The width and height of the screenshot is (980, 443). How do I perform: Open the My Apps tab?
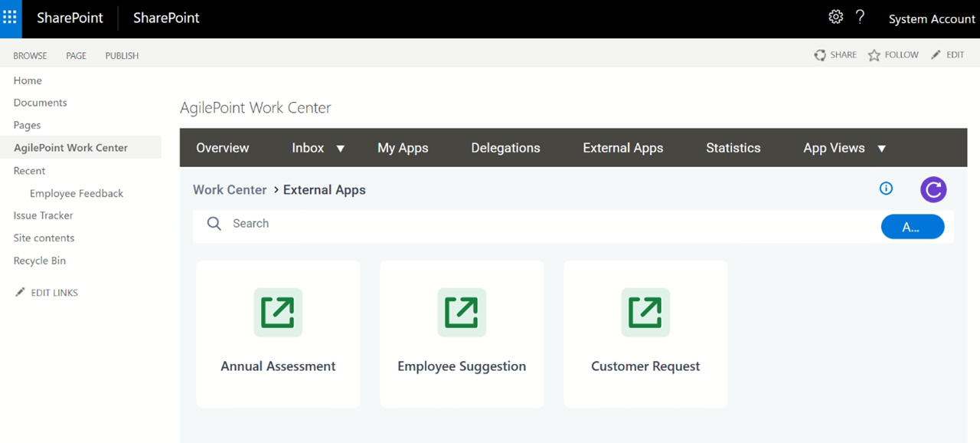click(x=403, y=148)
